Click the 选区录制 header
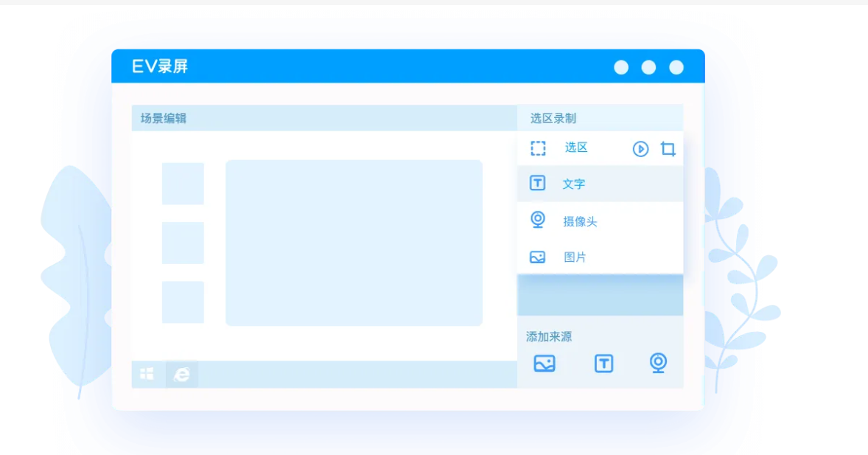 coord(553,118)
